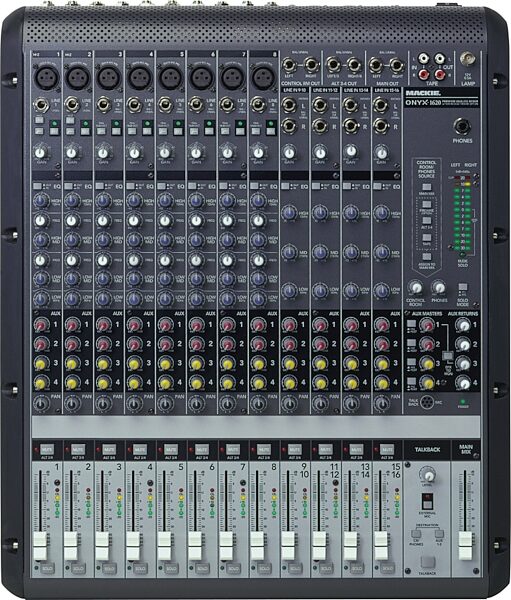The width and height of the screenshot is (511, 600).
Task: Click the channel 3 pan knob
Action: point(103,403)
